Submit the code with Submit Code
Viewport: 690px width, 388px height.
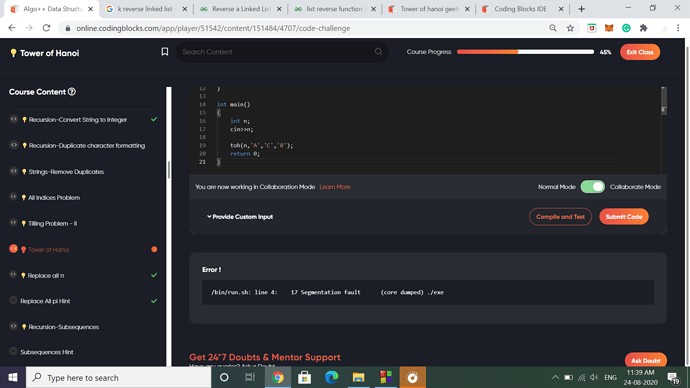(624, 216)
